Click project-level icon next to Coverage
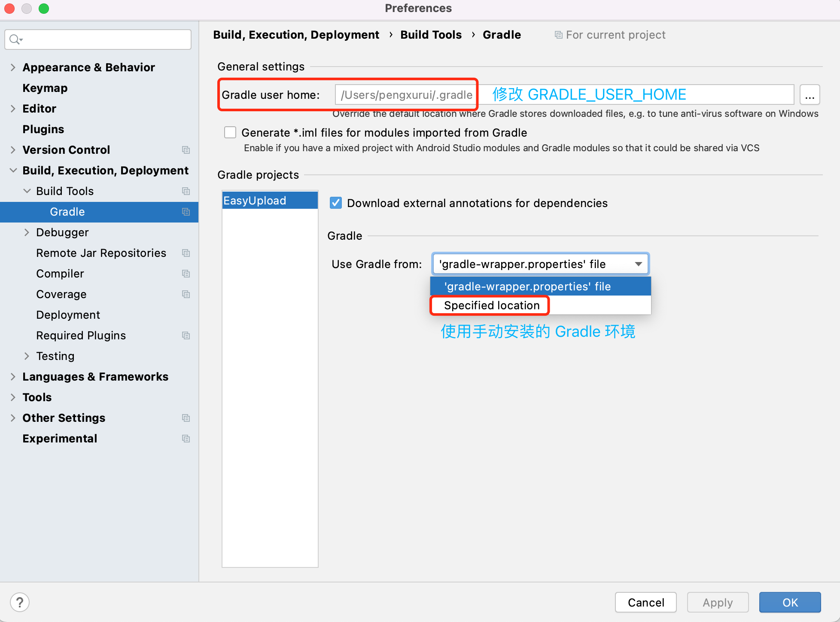This screenshot has height=622, width=840. (x=186, y=294)
